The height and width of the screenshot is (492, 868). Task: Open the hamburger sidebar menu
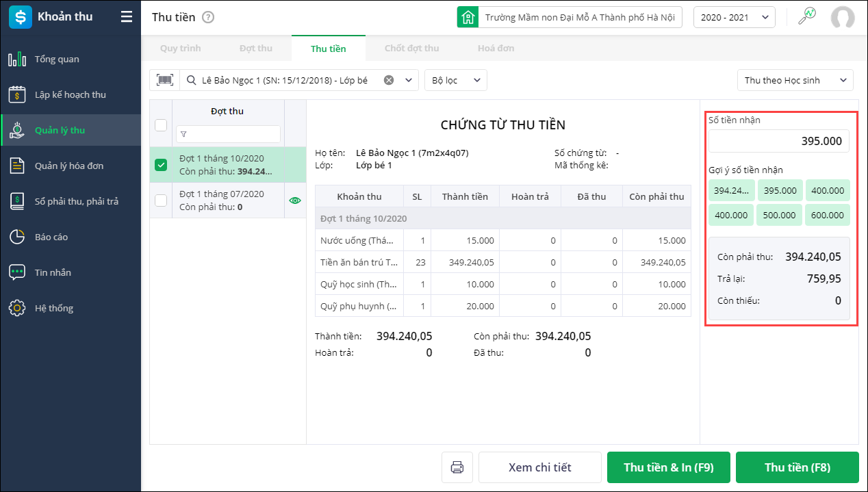pyautogui.click(x=127, y=17)
